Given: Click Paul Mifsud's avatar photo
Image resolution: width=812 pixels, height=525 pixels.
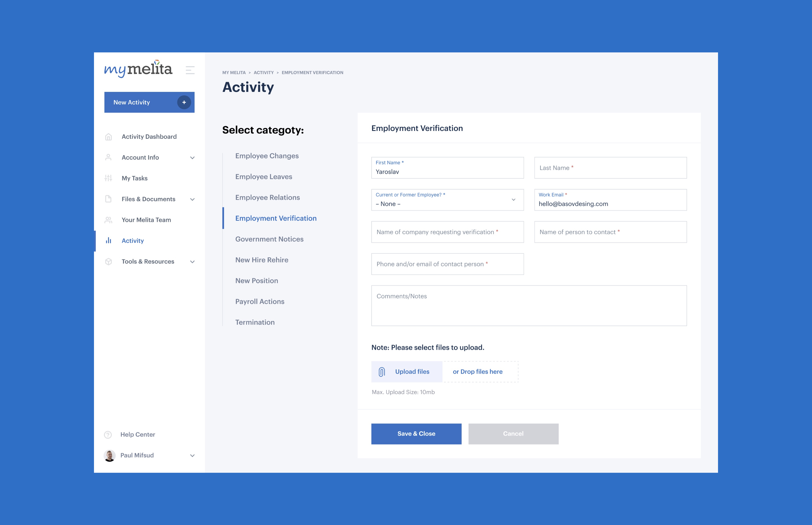Looking at the screenshot, I should coord(109,455).
